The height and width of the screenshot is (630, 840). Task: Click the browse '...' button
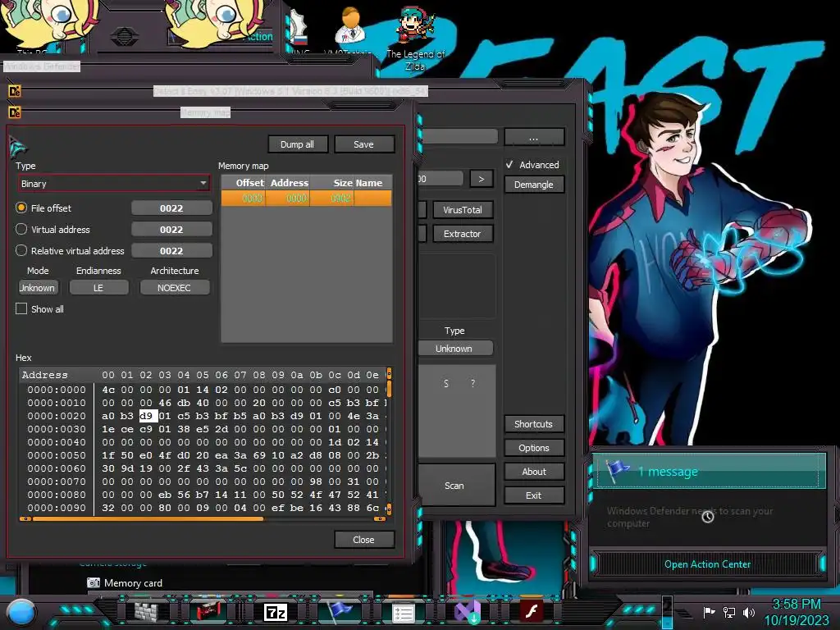click(x=533, y=137)
